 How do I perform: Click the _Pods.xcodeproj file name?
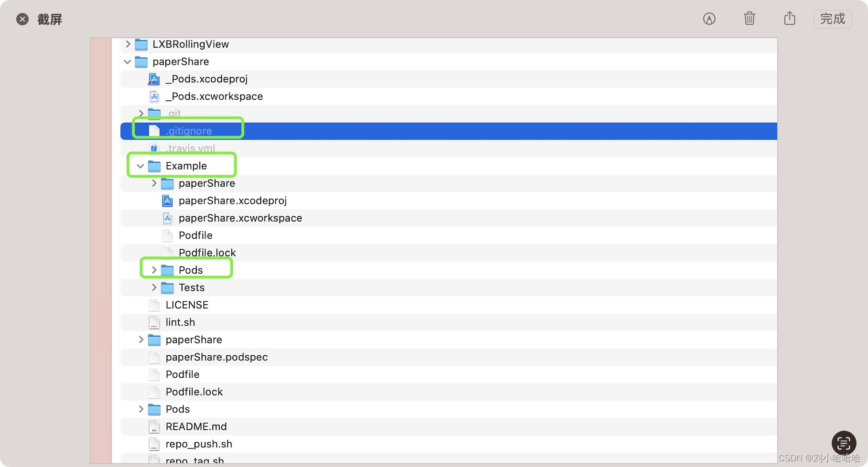point(206,79)
